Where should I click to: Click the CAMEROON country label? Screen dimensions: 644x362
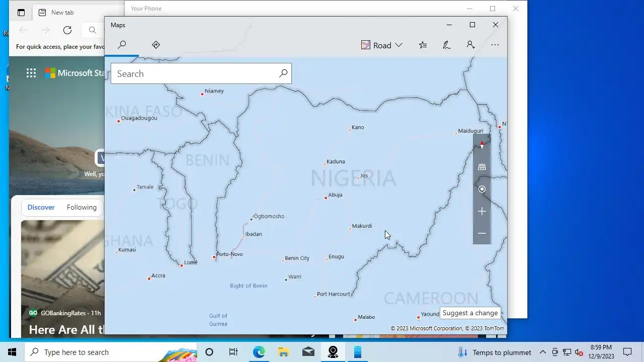point(431,298)
